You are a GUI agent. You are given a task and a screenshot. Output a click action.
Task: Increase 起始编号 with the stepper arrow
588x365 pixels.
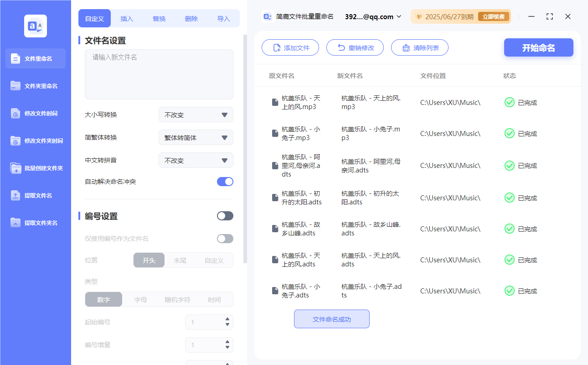click(x=227, y=320)
